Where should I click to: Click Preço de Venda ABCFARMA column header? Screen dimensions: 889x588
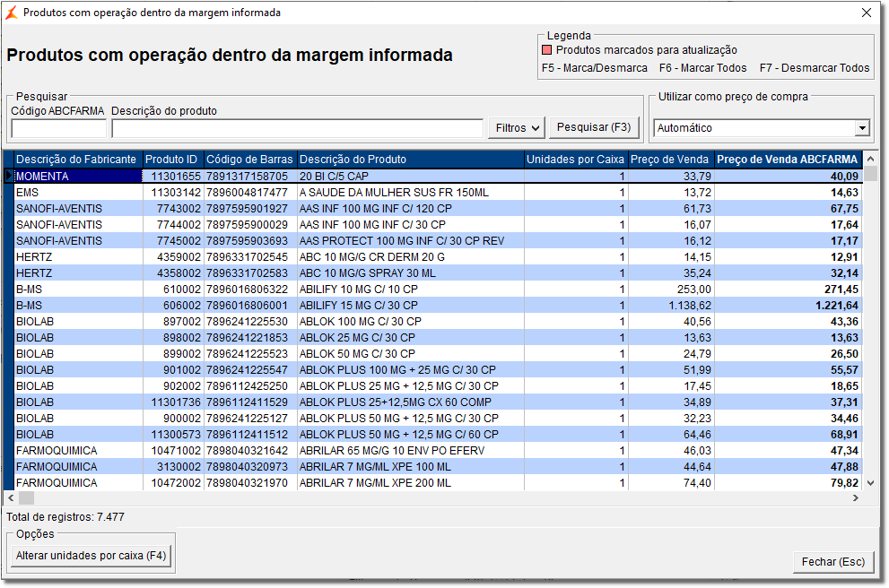[x=787, y=160]
